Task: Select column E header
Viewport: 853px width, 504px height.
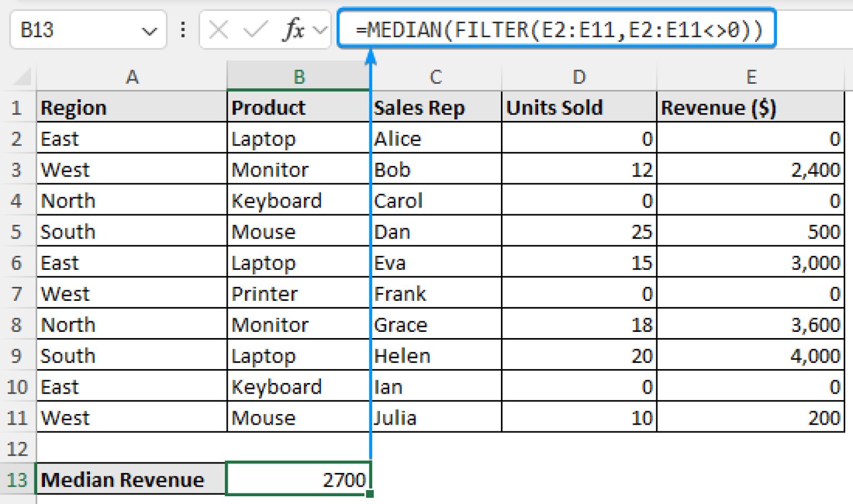Action: pos(751,76)
